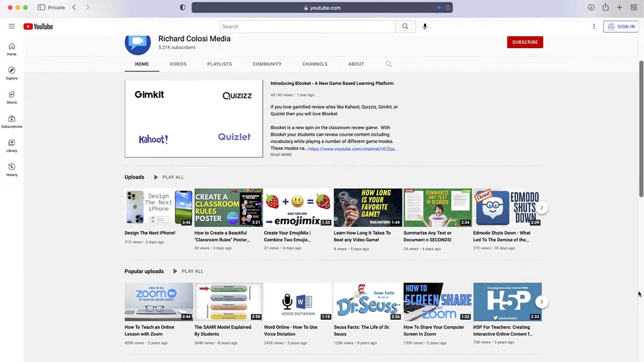Open the emojimix video thumbnail

tap(298, 208)
